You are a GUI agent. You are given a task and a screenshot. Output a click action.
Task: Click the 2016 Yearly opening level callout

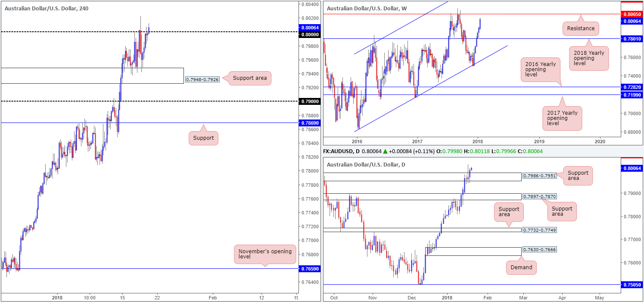(540, 70)
